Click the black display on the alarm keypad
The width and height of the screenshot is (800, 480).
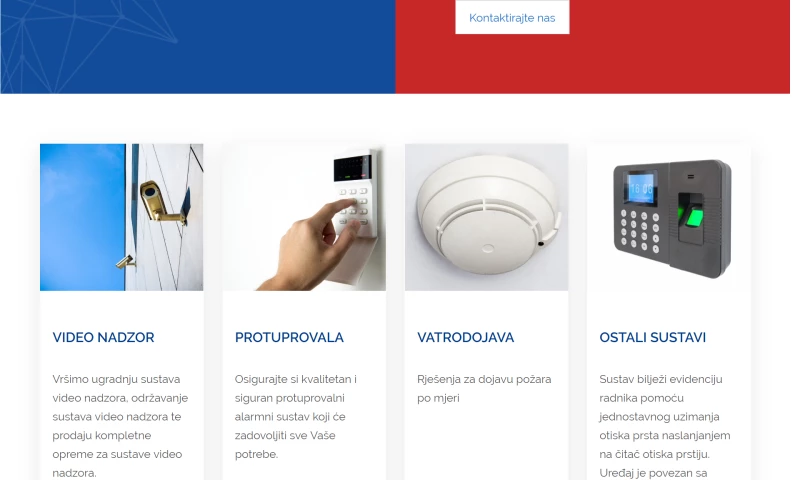(x=353, y=167)
